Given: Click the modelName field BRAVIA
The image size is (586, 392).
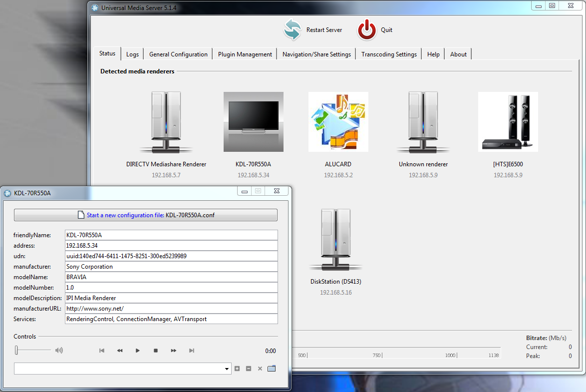Looking at the screenshot, I should pos(171,277).
